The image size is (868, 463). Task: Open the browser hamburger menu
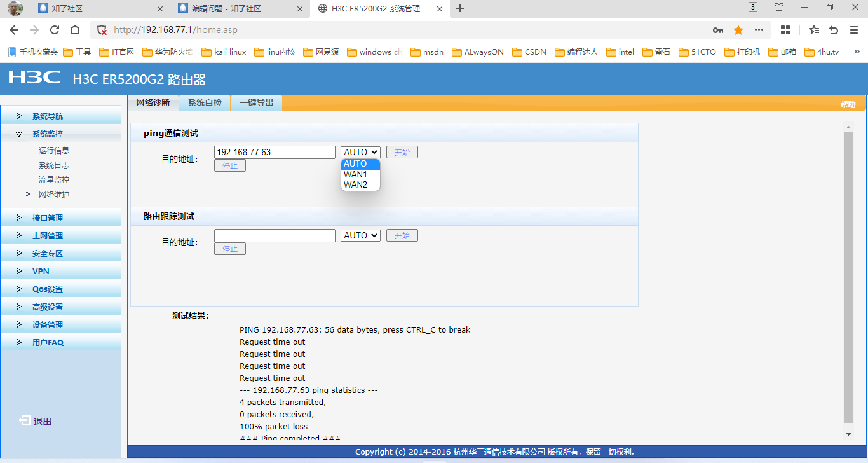pyautogui.click(x=853, y=30)
